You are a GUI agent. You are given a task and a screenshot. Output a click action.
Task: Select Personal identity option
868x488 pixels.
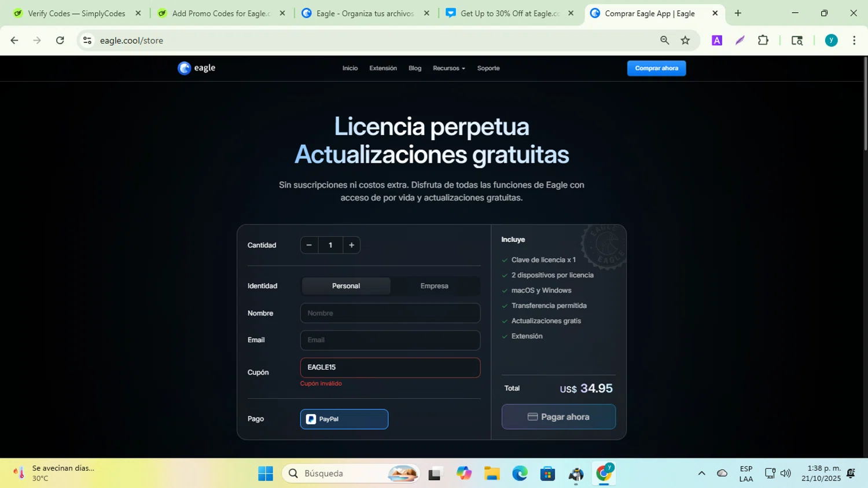(x=346, y=286)
